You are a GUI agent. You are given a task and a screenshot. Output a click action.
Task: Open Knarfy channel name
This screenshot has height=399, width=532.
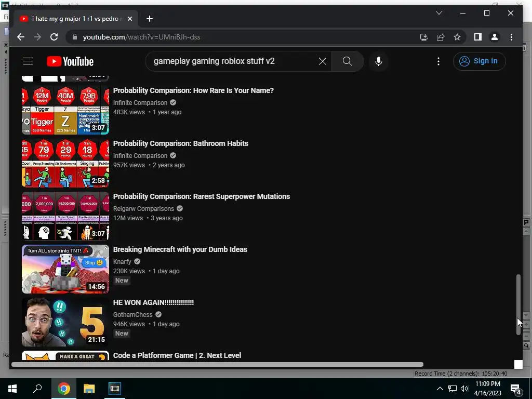coord(122,262)
